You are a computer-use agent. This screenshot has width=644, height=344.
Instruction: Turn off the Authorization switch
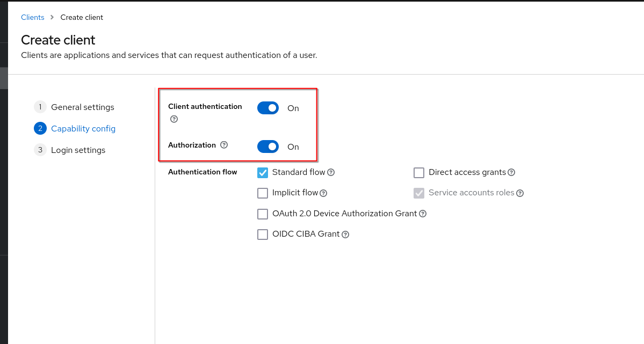point(268,147)
